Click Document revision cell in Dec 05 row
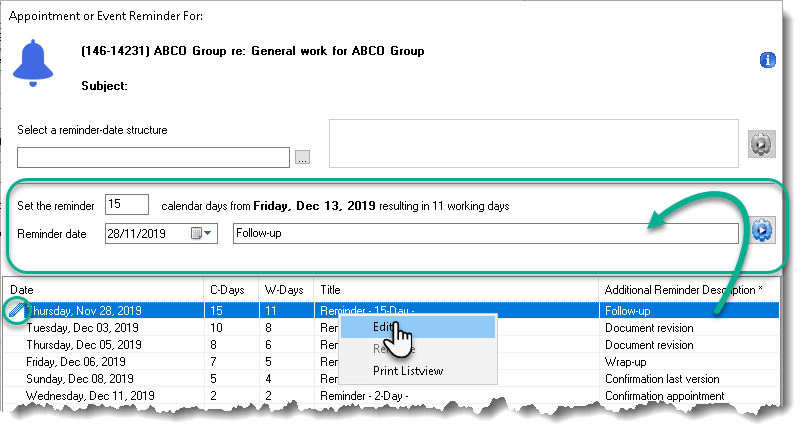 tap(649, 345)
